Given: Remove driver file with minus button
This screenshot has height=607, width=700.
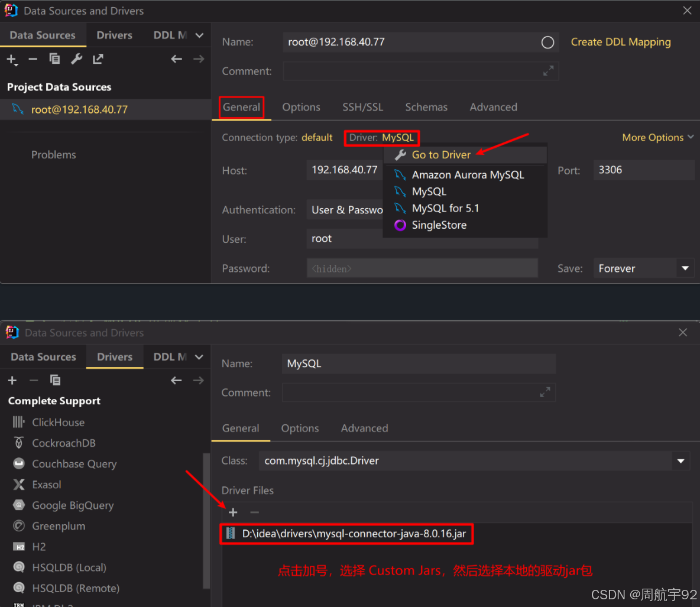Looking at the screenshot, I should [254, 512].
